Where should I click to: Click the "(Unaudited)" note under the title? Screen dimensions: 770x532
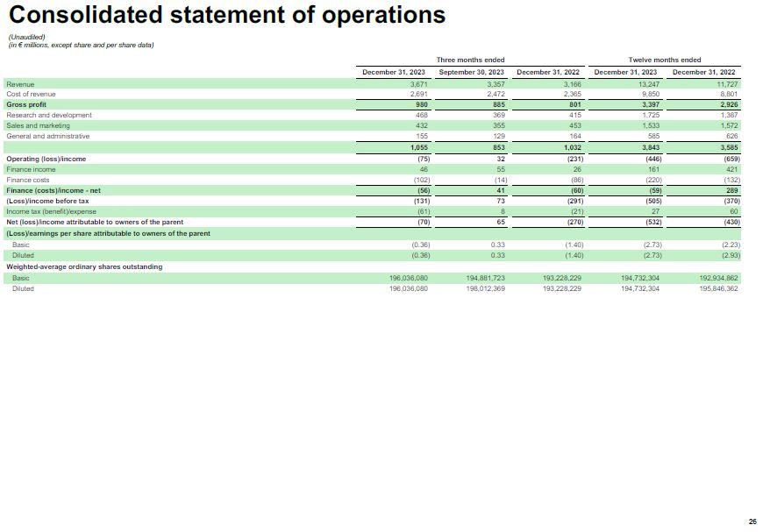(25, 37)
